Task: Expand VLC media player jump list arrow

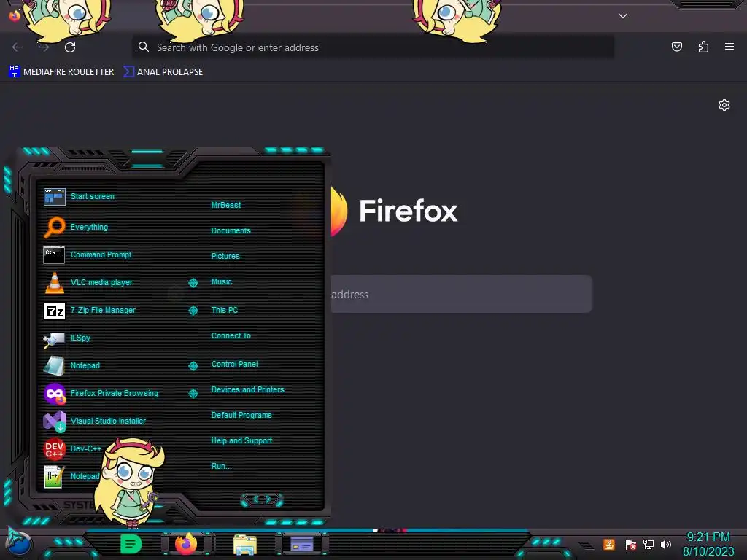Action: click(193, 283)
